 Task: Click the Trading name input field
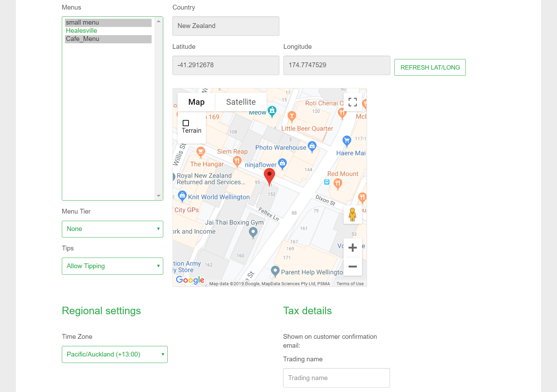pos(336,378)
